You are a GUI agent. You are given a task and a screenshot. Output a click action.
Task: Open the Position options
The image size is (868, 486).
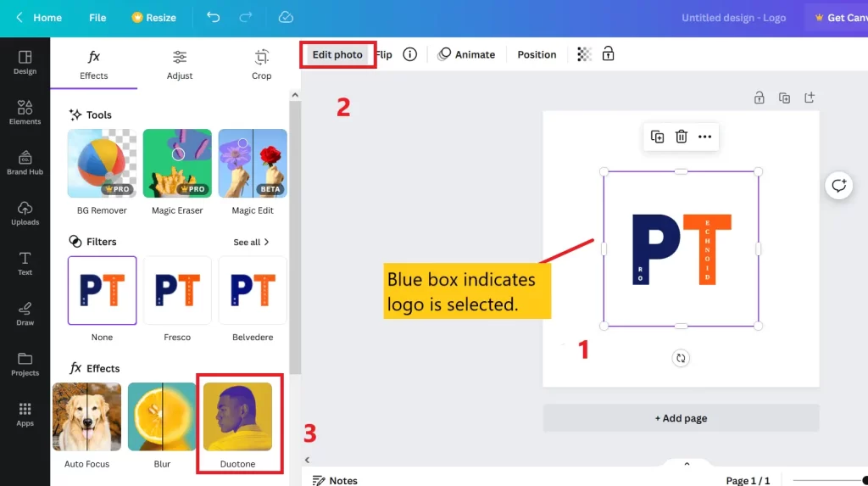(537, 54)
